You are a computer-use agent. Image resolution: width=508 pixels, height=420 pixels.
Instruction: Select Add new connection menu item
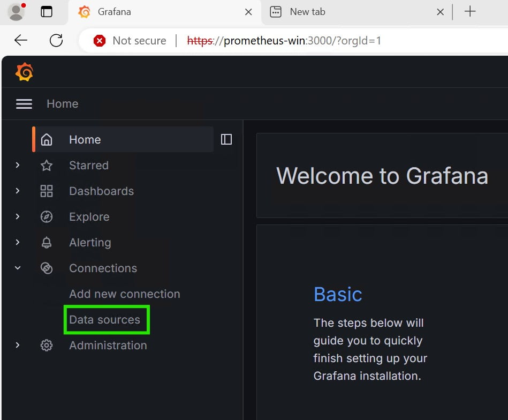tap(124, 294)
